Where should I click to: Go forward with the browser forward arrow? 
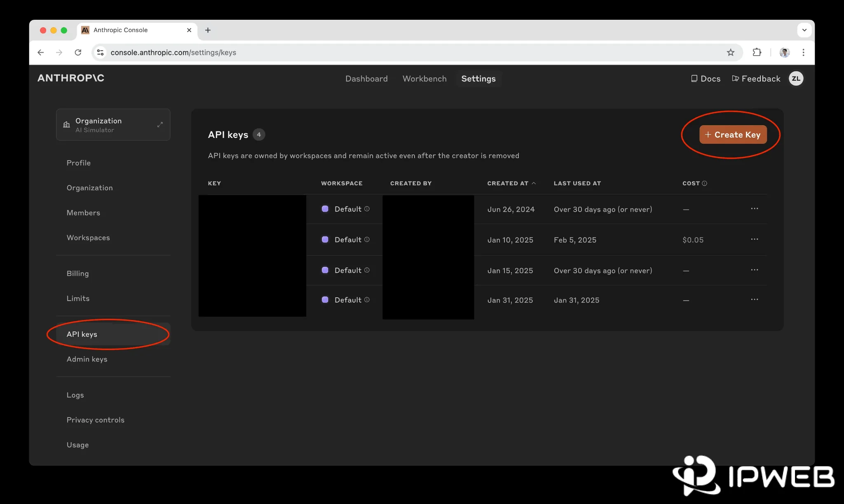(x=59, y=52)
